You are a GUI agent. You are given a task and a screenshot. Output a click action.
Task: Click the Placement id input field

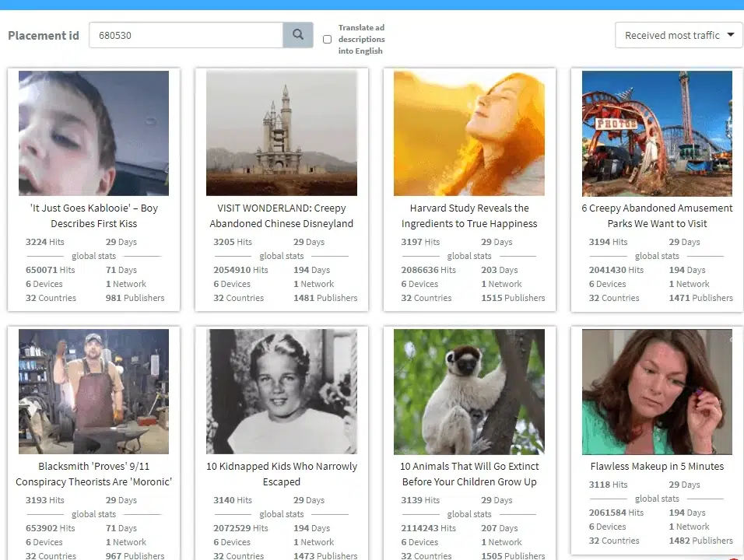pos(186,35)
